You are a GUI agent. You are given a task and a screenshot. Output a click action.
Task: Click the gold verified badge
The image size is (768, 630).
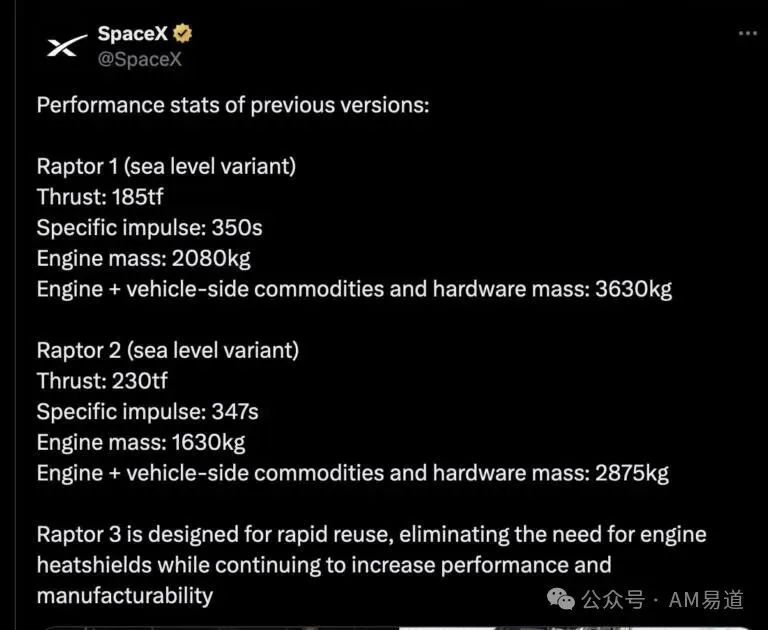(x=183, y=34)
